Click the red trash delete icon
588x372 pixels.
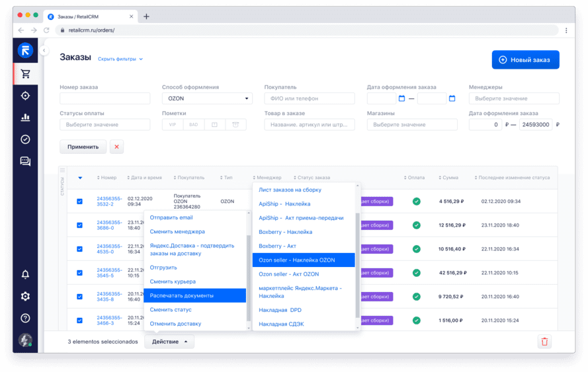[x=544, y=342]
